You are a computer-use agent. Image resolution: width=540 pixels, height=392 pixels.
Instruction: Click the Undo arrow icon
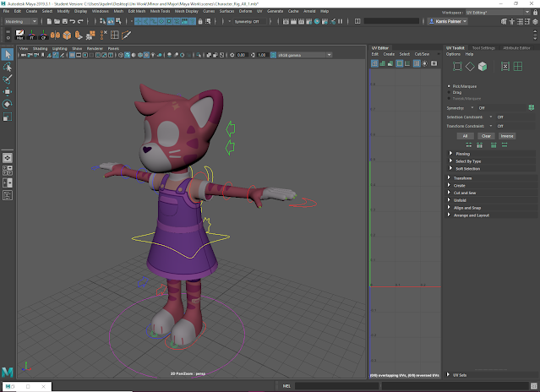click(73, 21)
